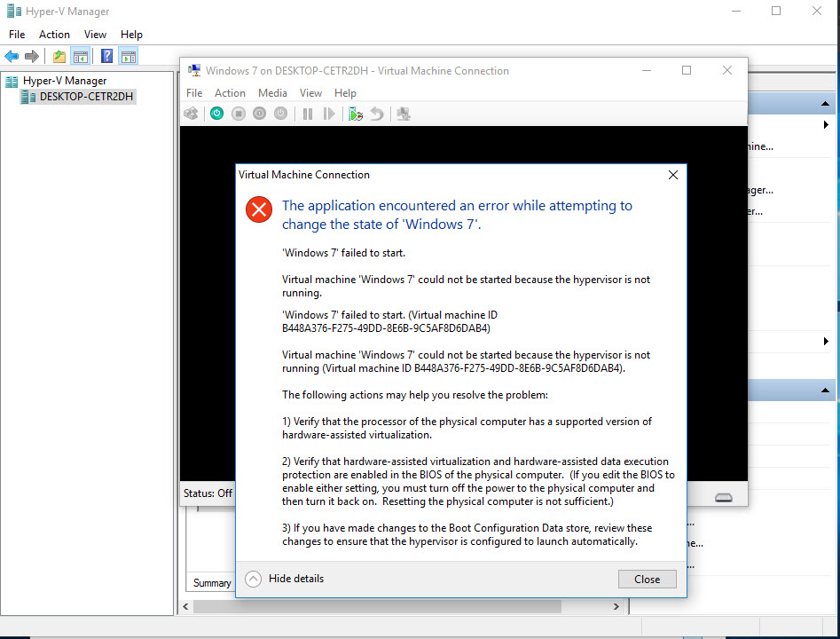This screenshot has height=639, width=840.
Task: Go forward with the Hyper-V Manager forward arrow
Action: click(32, 56)
